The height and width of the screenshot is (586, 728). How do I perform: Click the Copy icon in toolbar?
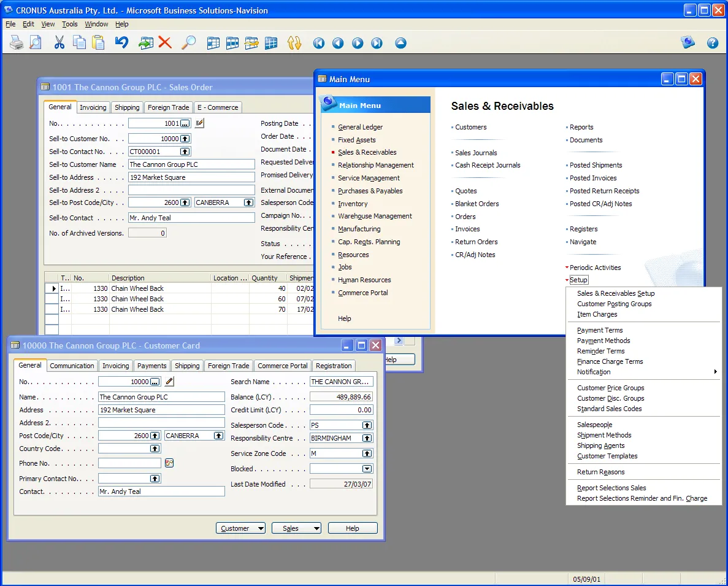pyautogui.click(x=79, y=43)
